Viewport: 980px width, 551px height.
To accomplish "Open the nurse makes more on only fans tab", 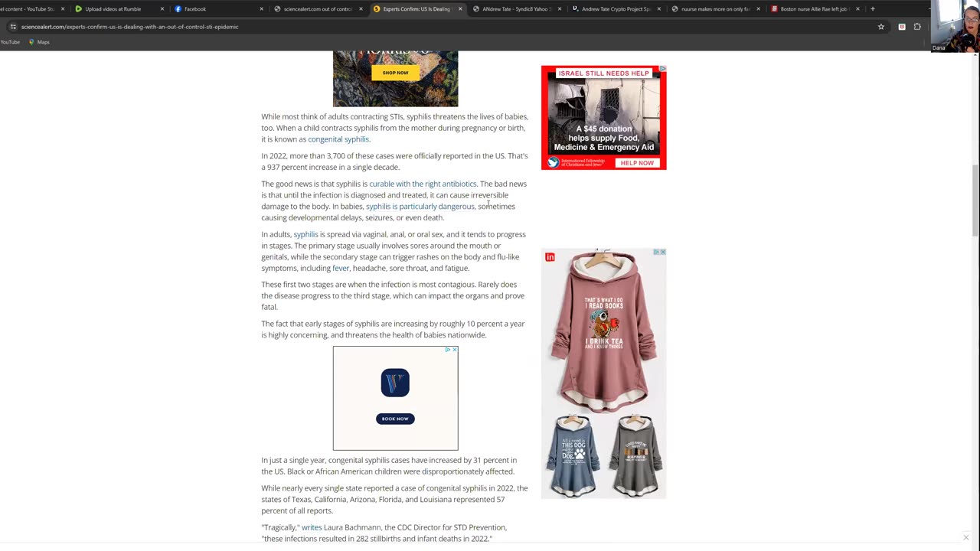I will 715,9.
